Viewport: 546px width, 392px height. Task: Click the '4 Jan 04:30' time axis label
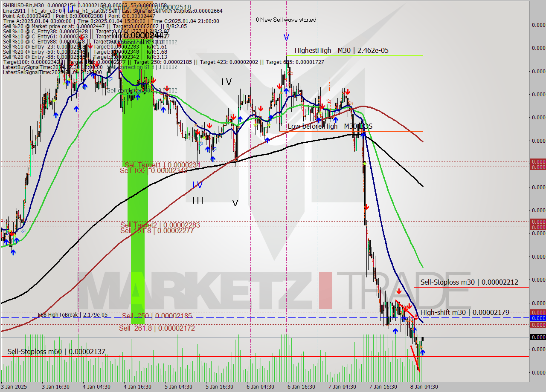(96, 387)
